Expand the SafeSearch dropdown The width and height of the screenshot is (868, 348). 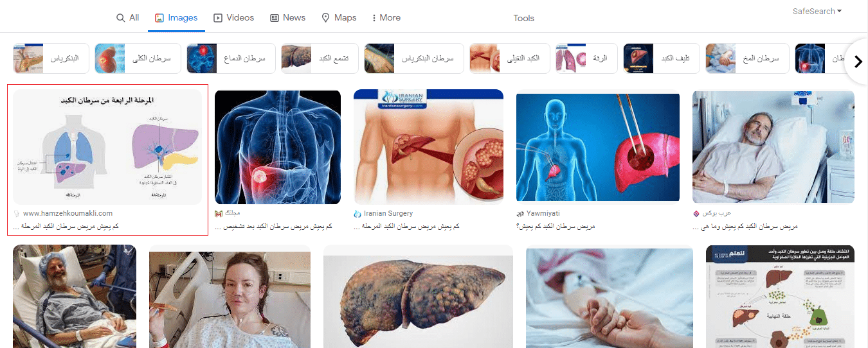tap(817, 11)
